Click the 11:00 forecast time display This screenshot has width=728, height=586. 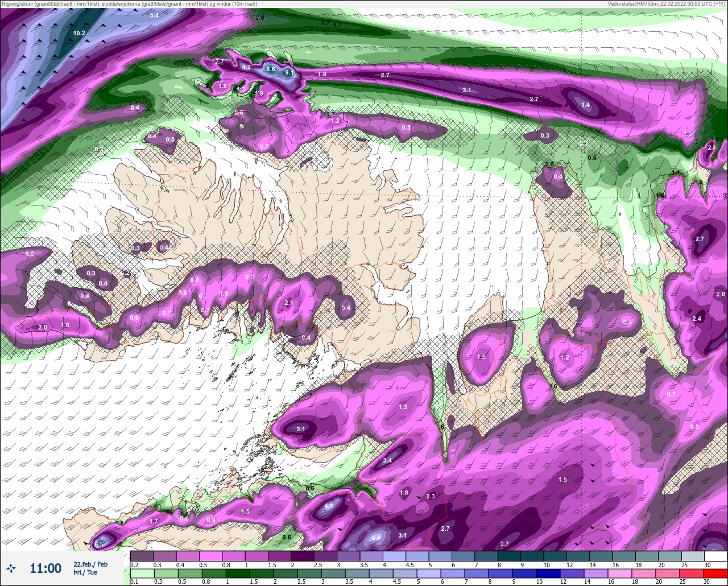click(x=45, y=568)
